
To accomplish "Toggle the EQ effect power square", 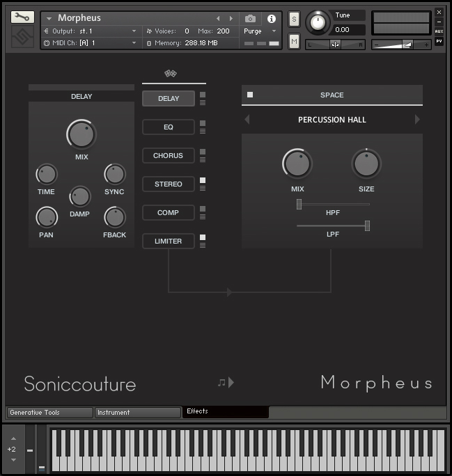I will [x=203, y=123].
